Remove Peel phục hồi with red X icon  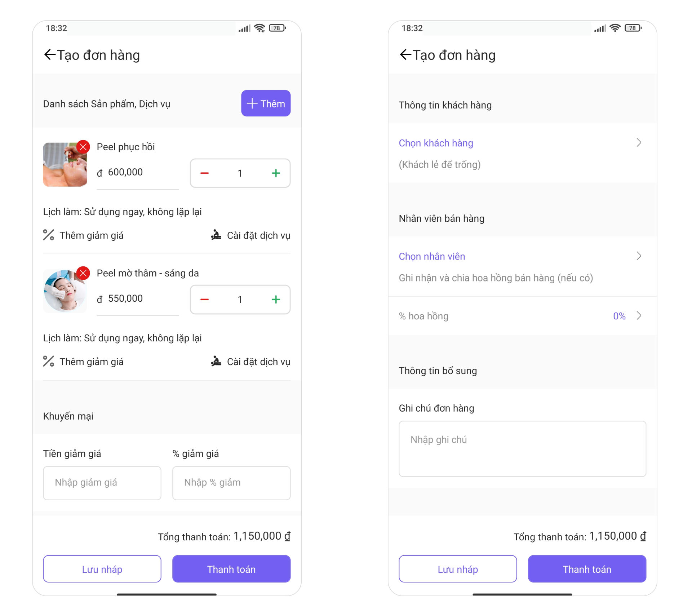(x=83, y=147)
